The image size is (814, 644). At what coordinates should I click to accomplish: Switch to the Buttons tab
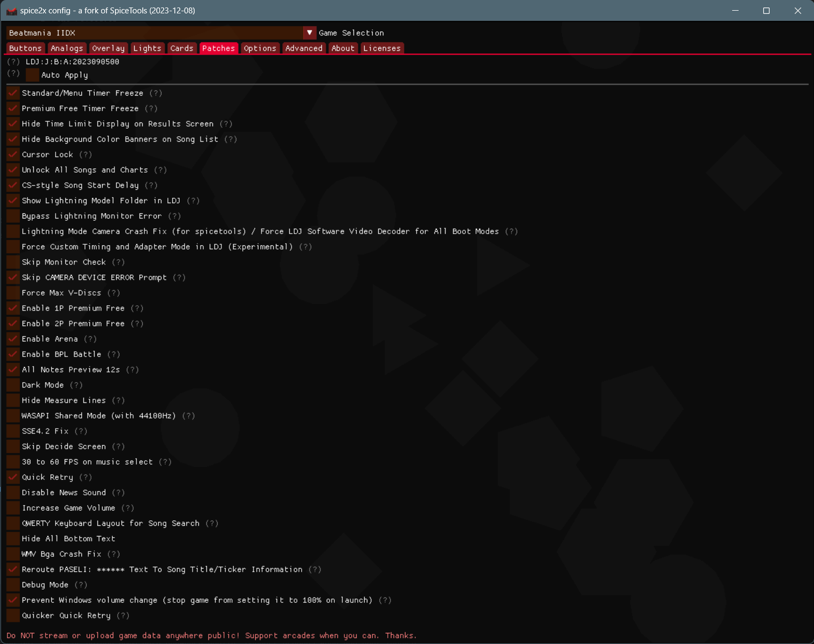[x=25, y=48]
